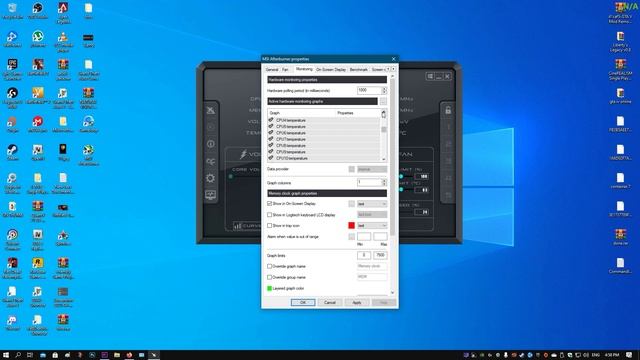The width and height of the screenshot is (640, 360).
Task: Toggle the CPU5 temperature graph checkmark
Action: click(271, 127)
